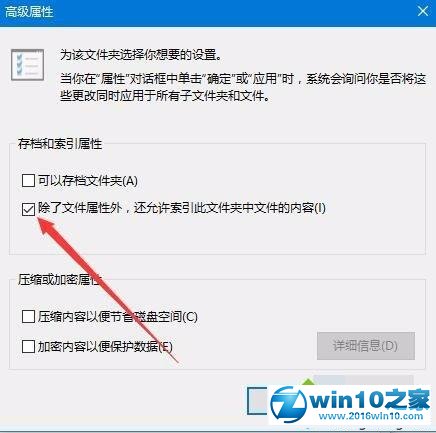
Task: Close the 高级属性 dialog with X
Action: tap(423, 12)
